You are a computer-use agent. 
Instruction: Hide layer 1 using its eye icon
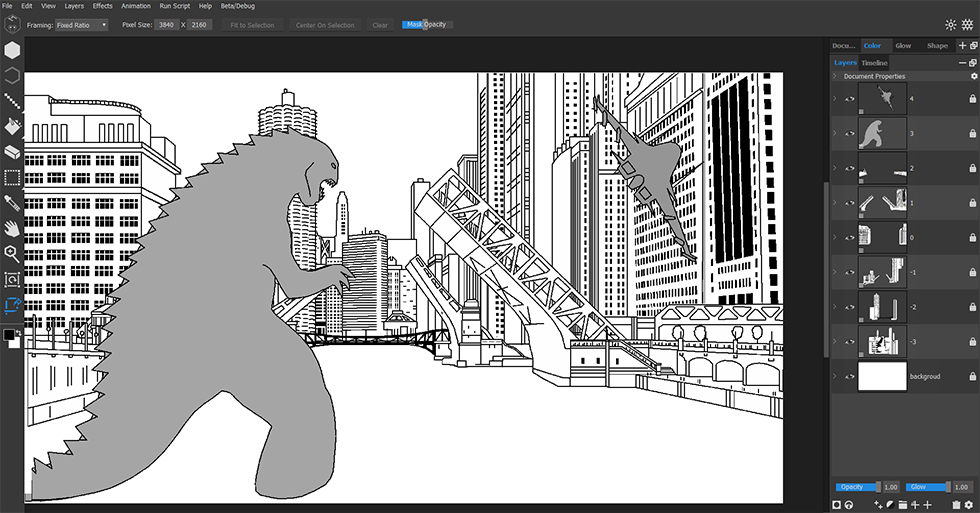coord(849,203)
